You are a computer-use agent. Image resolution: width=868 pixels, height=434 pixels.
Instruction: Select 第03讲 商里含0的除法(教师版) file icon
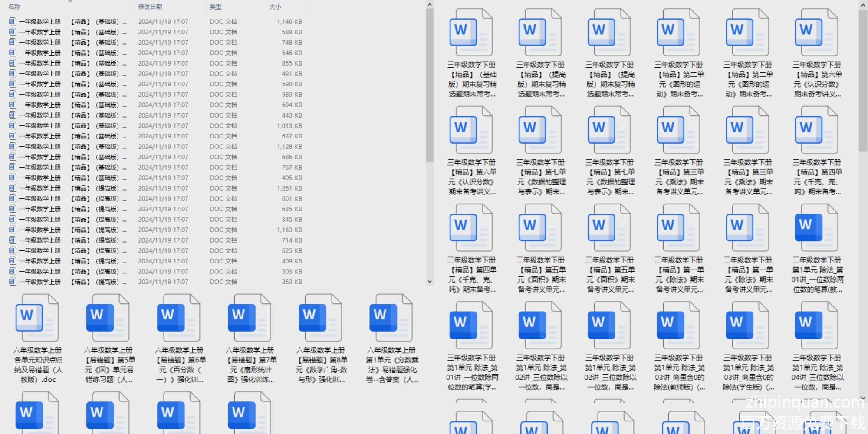coord(678,325)
